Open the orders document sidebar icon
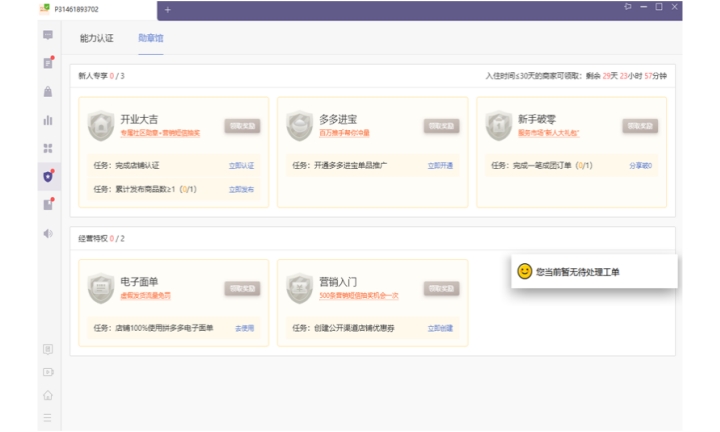Viewport: 720px width, 432px height. coord(48,63)
